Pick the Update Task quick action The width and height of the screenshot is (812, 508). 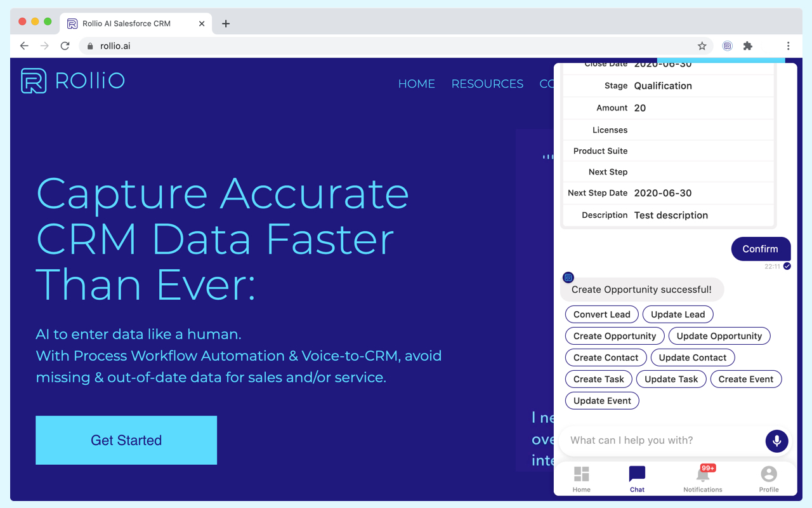pos(671,379)
